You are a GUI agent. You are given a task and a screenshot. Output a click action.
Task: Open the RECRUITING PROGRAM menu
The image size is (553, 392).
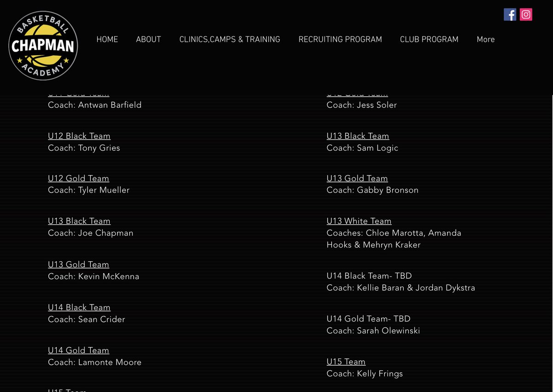[340, 40]
